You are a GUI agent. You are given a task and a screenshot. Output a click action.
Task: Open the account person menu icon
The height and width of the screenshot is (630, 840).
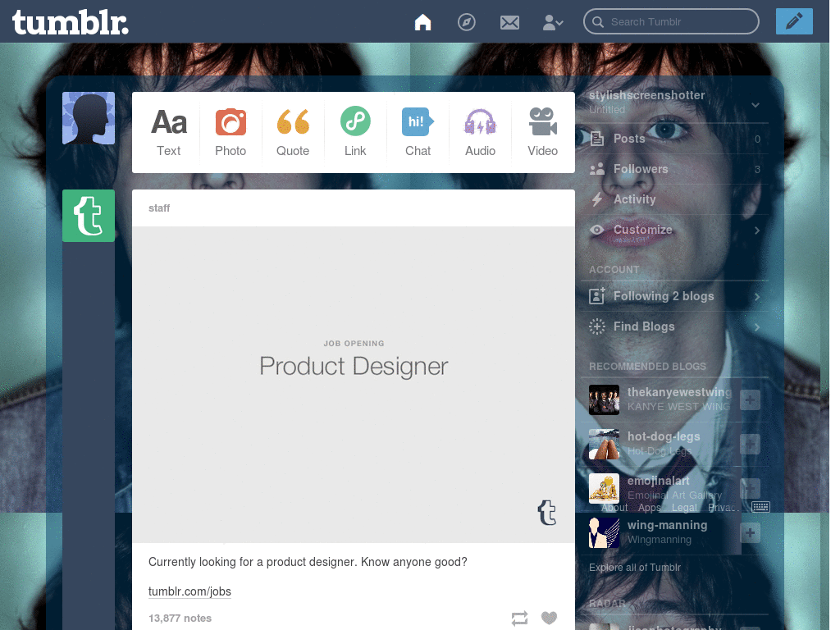[x=552, y=22]
